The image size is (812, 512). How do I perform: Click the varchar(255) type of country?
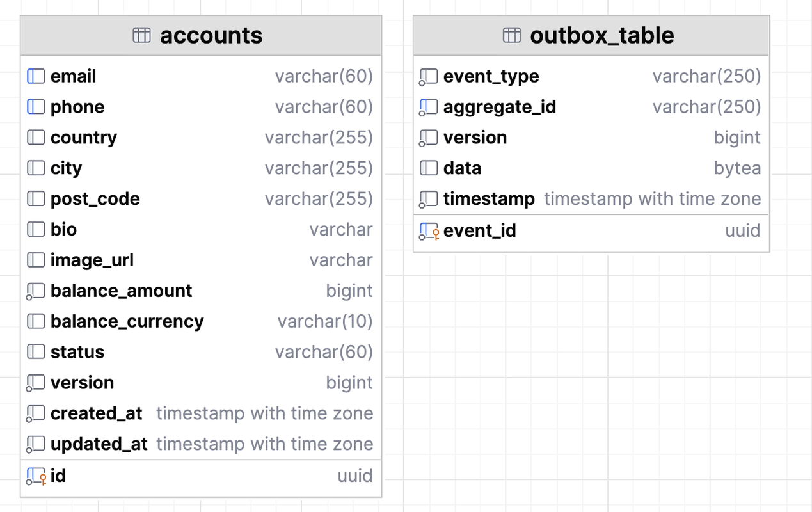click(x=319, y=138)
